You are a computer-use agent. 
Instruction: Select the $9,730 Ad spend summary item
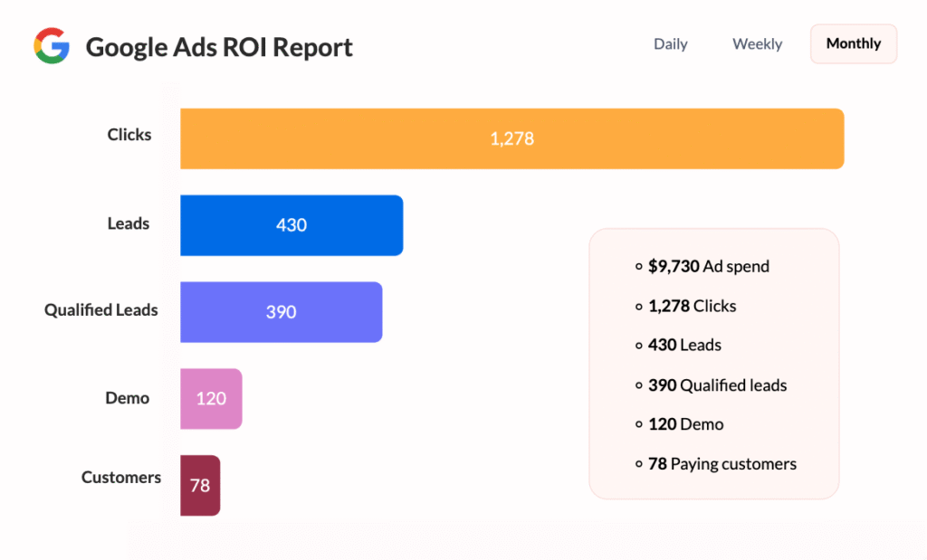point(708,266)
